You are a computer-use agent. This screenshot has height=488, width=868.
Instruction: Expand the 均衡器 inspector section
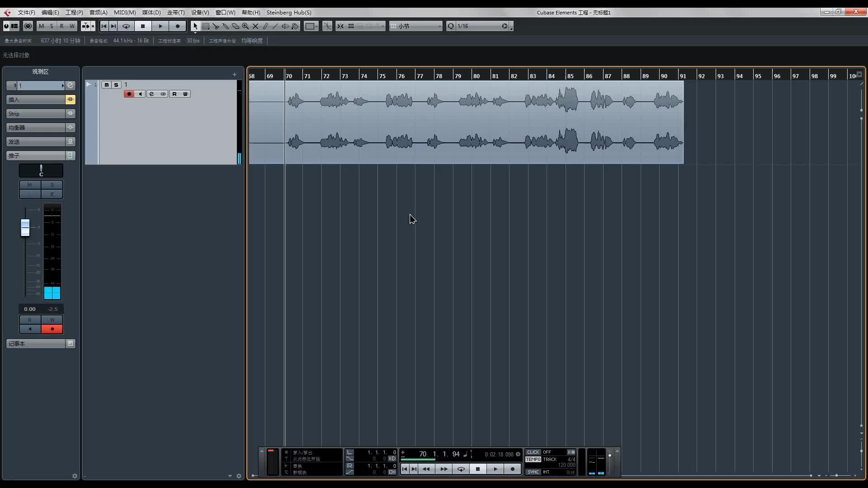pyautogui.click(x=36, y=127)
